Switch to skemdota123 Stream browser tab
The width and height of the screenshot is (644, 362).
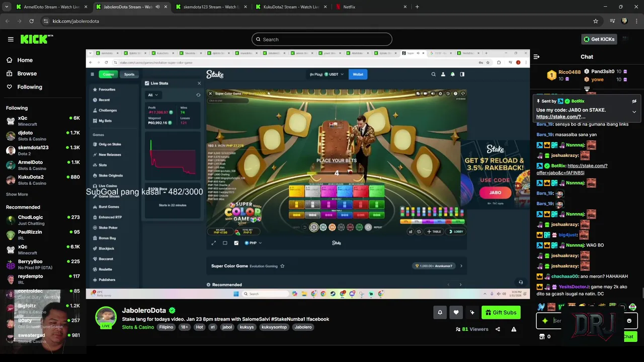click(x=211, y=7)
